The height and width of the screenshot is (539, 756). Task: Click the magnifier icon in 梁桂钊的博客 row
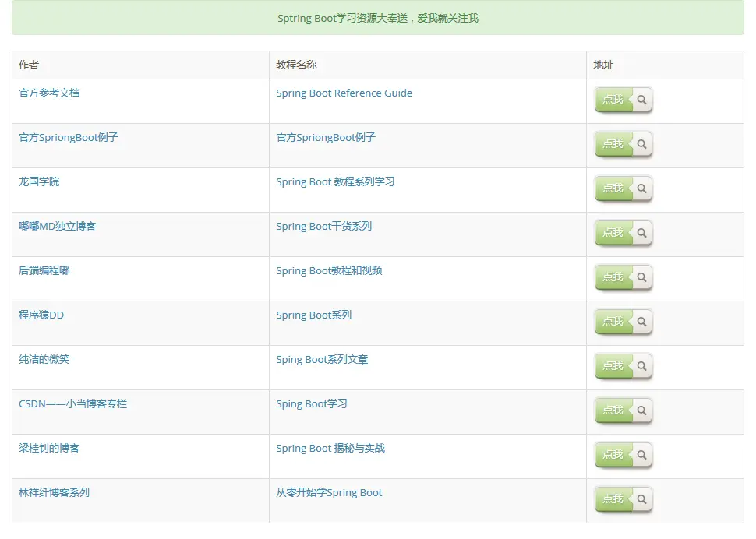pyautogui.click(x=641, y=455)
